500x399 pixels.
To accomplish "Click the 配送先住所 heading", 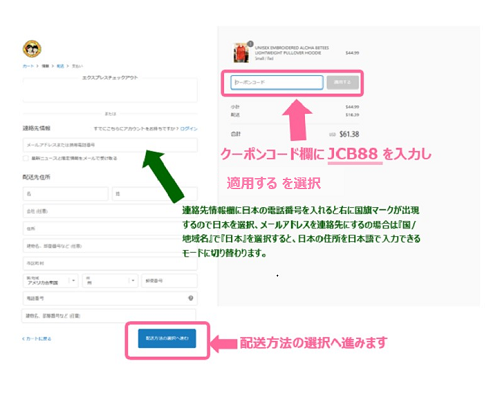I will coord(36,177).
